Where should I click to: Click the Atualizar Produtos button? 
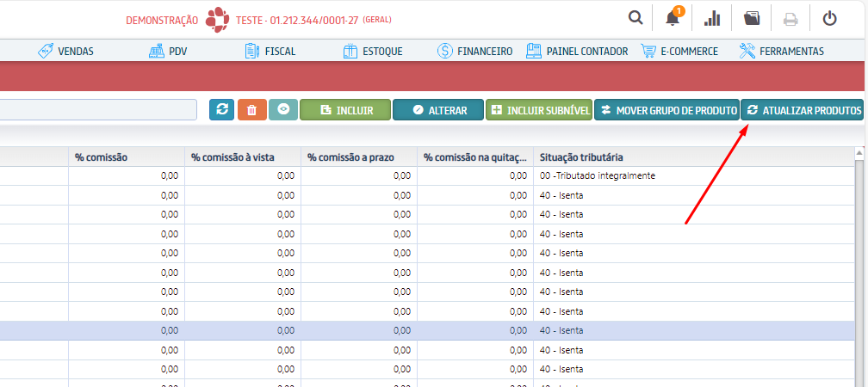[803, 110]
